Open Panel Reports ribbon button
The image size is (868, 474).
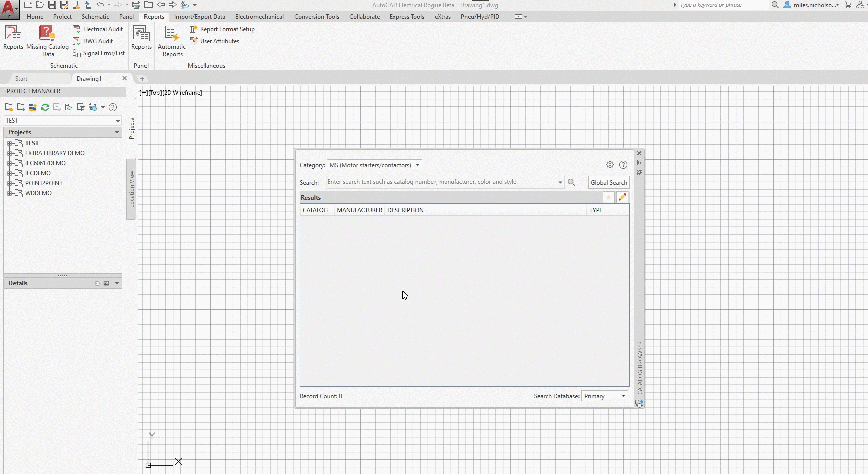(141, 38)
